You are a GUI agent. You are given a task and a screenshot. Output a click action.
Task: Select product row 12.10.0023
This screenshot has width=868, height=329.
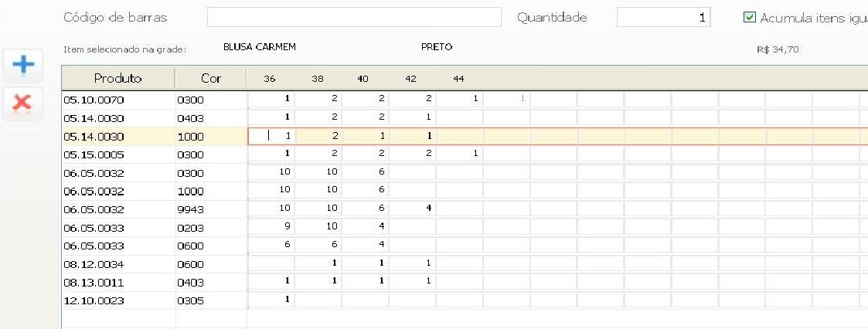(117, 300)
